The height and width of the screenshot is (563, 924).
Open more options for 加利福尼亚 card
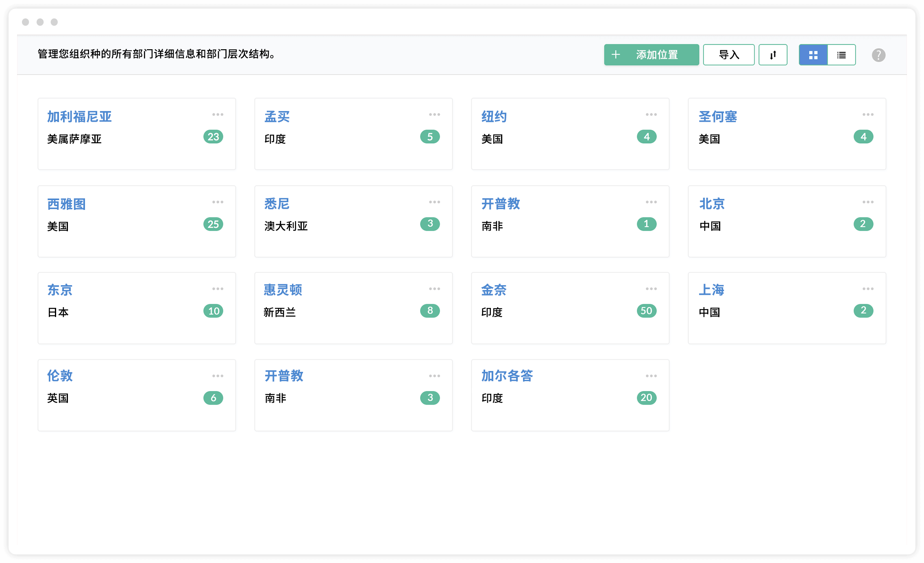218,115
